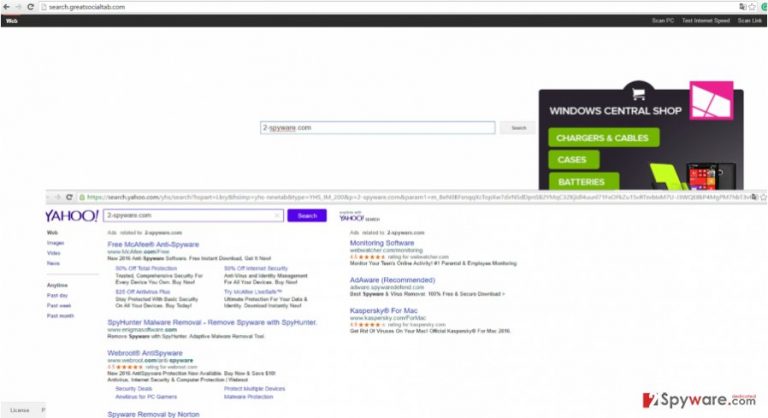Select the Video filter in the Yahoo sidebar
768x418 pixels.
[54, 253]
